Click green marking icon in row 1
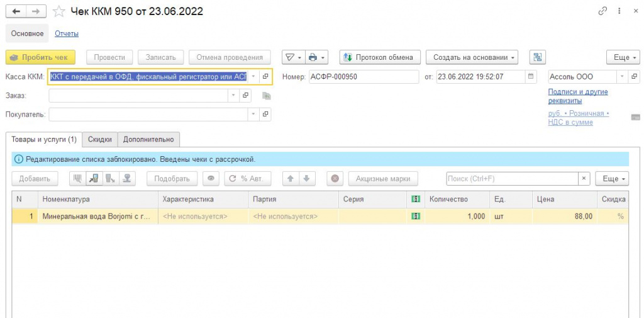This screenshot has width=644, height=318. click(416, 216)
